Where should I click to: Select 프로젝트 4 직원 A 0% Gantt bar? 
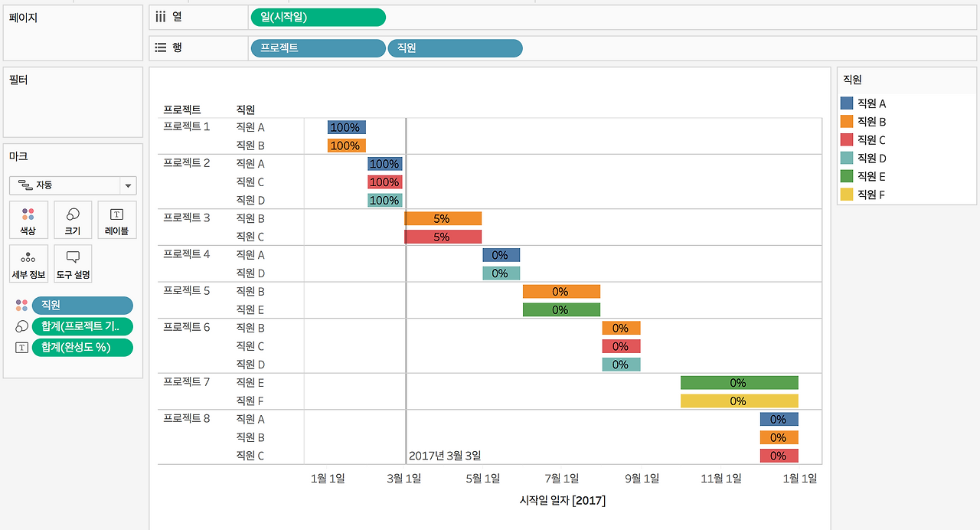click(x=501, y=255)
